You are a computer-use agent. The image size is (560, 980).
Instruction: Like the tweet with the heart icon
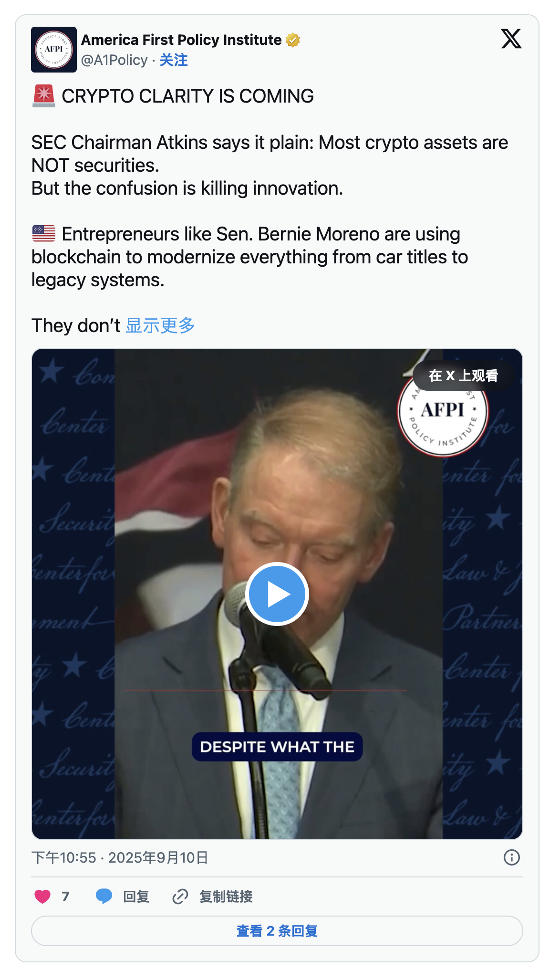pos(42,897)
